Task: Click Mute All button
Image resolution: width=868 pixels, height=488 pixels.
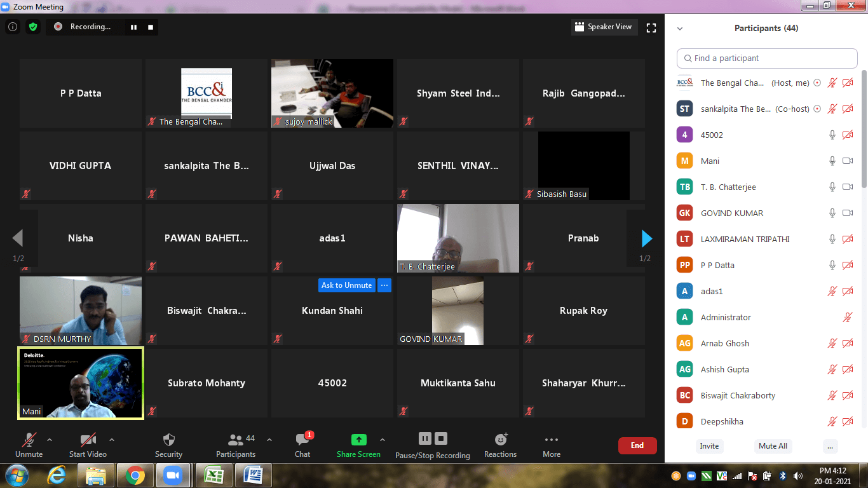Action: coord(773,446)
